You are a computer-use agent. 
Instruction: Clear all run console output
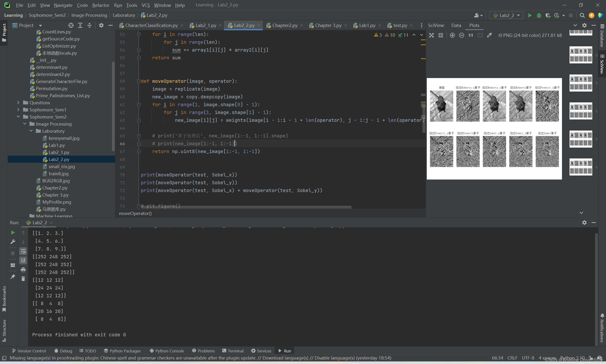(x=23, y=279)
